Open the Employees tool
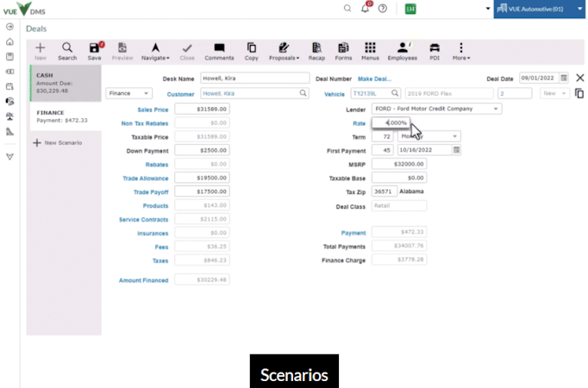 point(403,52)
